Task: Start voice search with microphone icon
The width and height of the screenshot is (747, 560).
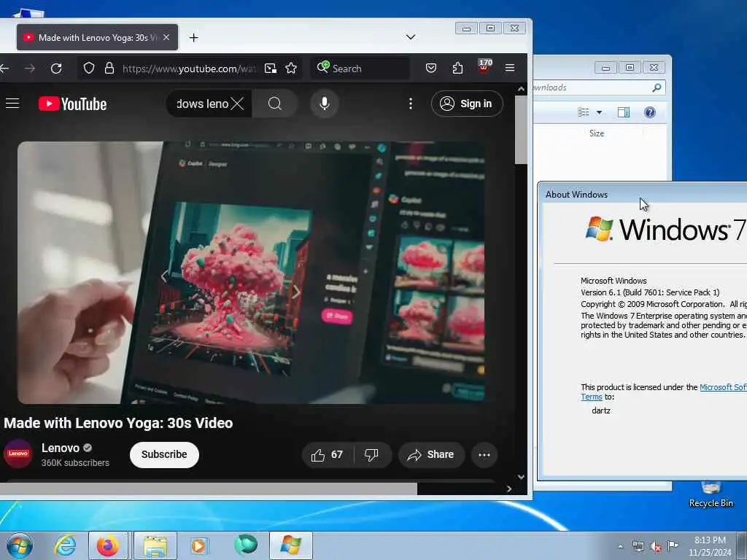Action: [x=325, y=104]
